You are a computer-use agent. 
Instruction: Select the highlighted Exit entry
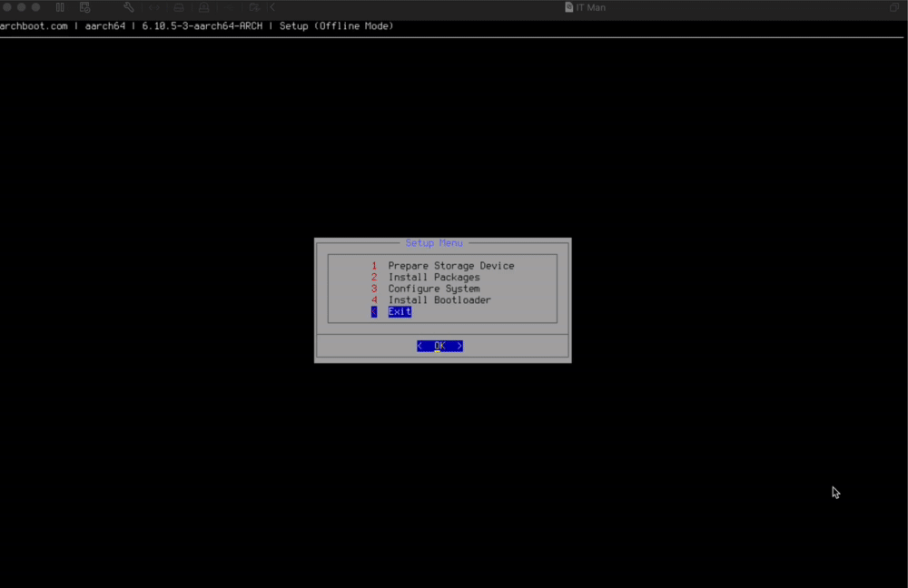tap(400, 311)
